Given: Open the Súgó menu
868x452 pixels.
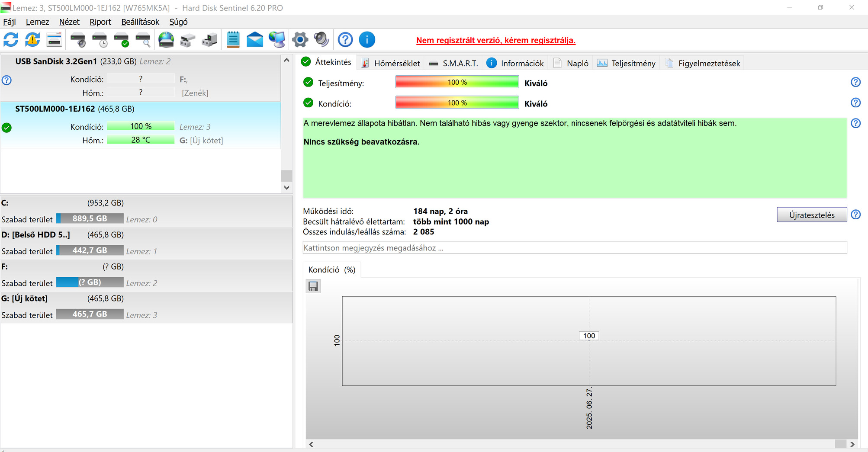Looking at the screenshot, I should [178, 22].
